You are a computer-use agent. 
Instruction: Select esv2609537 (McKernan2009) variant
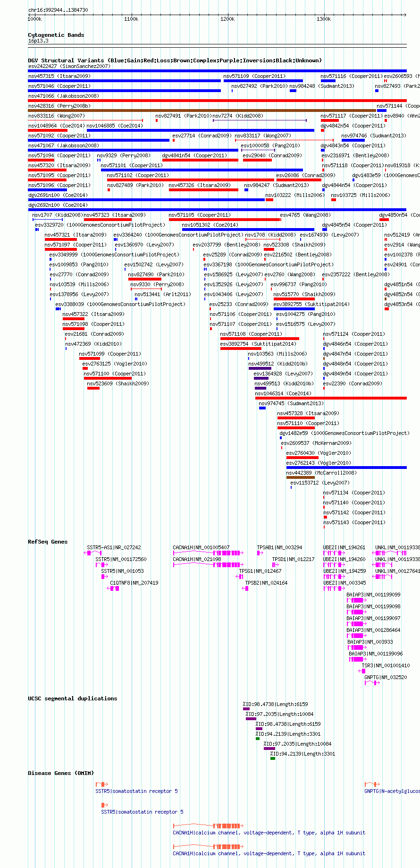[316, 443]
